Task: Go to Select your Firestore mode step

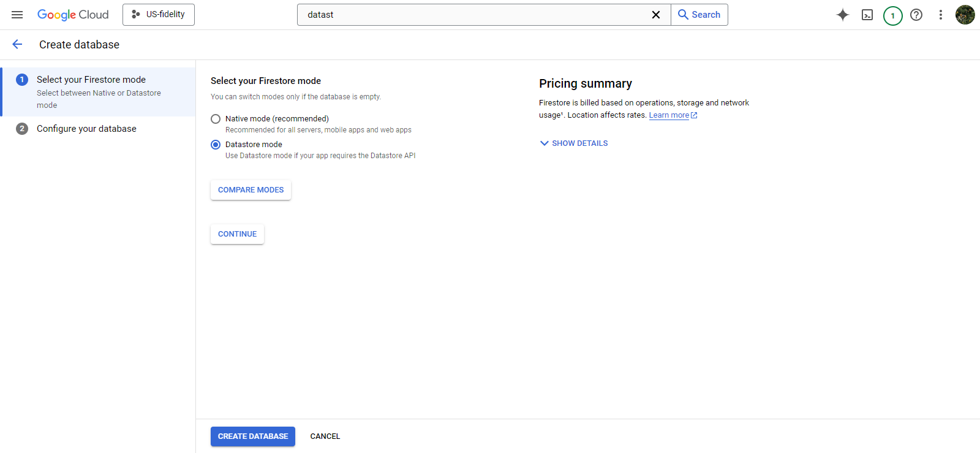Action: click(x=91, y=80)
